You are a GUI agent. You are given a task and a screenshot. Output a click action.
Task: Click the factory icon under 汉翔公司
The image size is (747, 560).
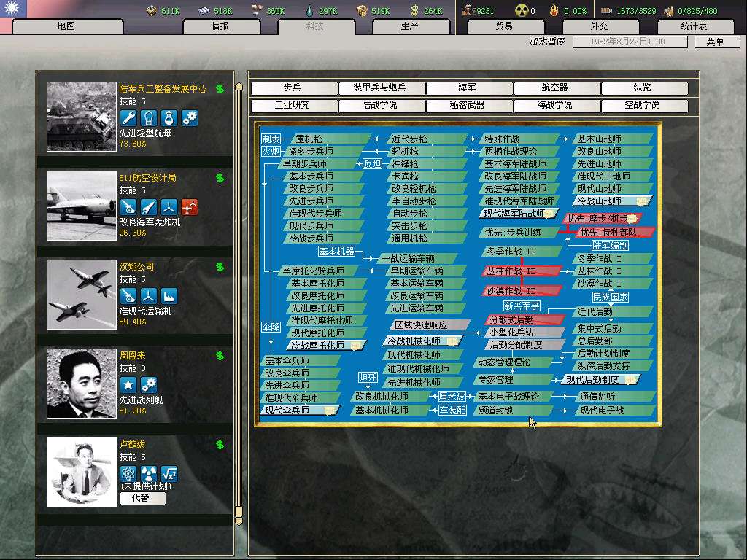point(169,296)
